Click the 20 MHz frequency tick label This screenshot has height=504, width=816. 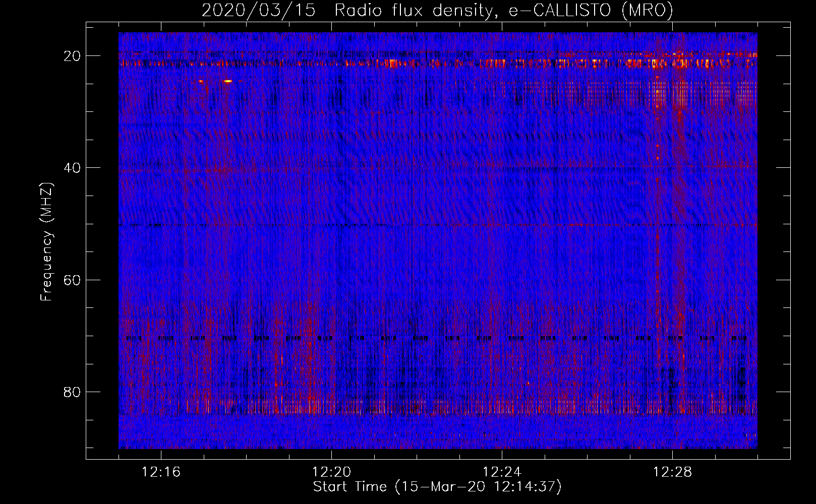[x=72, y=56]
